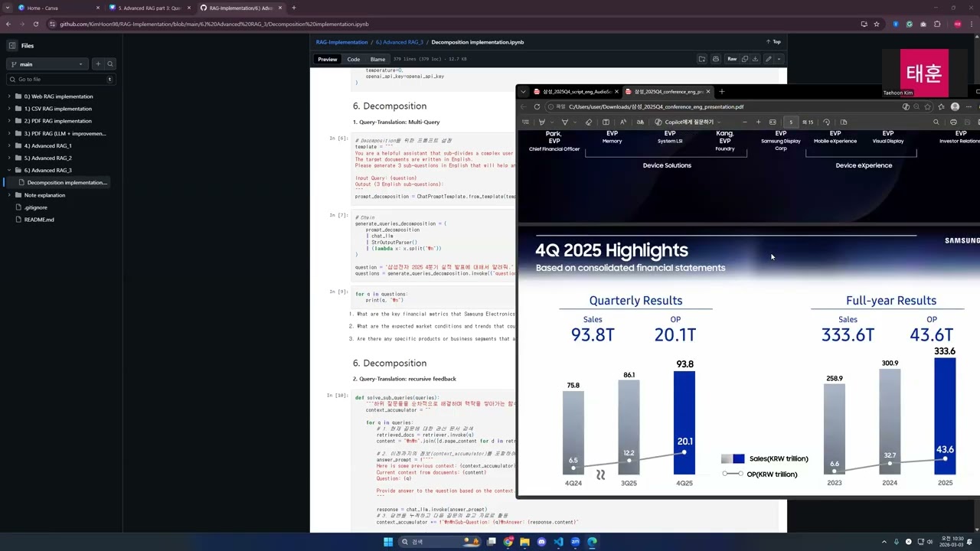980x551 pixels.
Task: Switch to the Code tab
Action: 354,59
